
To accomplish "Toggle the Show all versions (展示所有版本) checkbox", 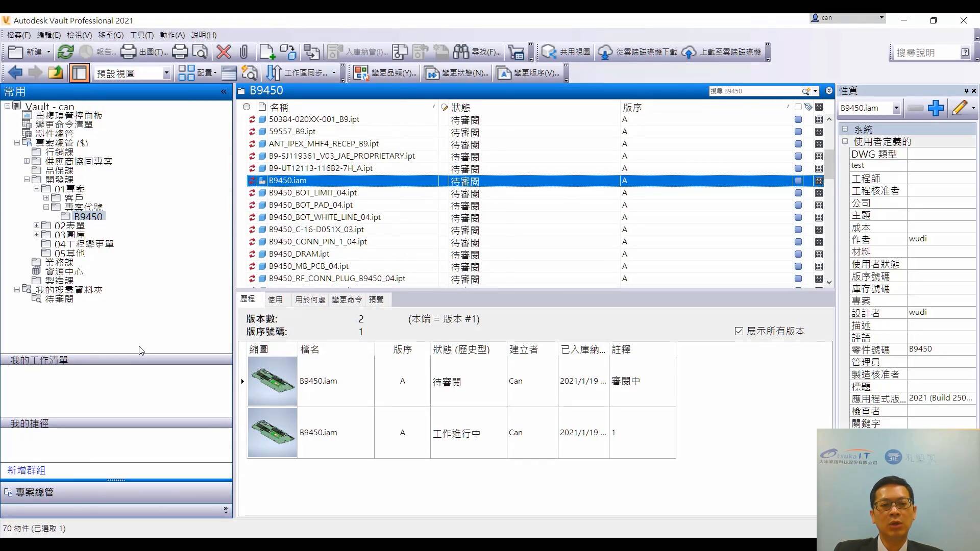I will coord(739,331).
